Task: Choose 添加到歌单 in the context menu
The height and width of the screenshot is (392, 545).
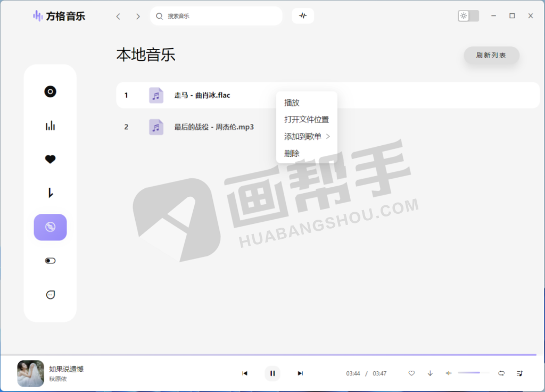Action: [302, 137]
